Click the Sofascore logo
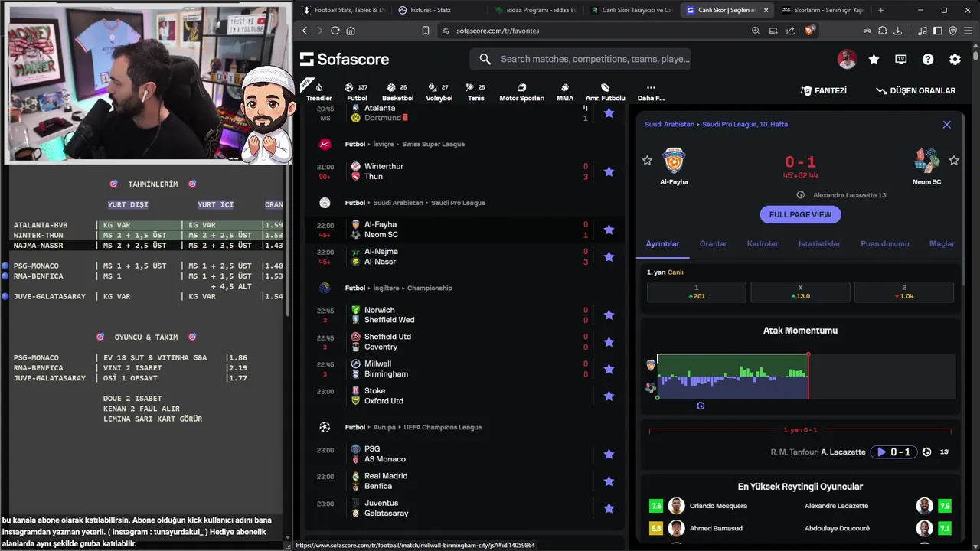The image size is (980, 551). pyautogui.click(x=345, y=60)
